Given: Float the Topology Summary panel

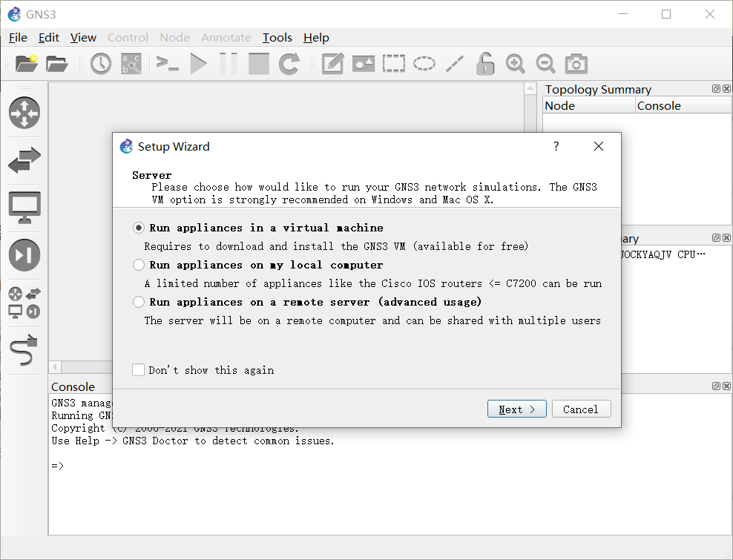Looking at the screenshot, I should 716,88.
